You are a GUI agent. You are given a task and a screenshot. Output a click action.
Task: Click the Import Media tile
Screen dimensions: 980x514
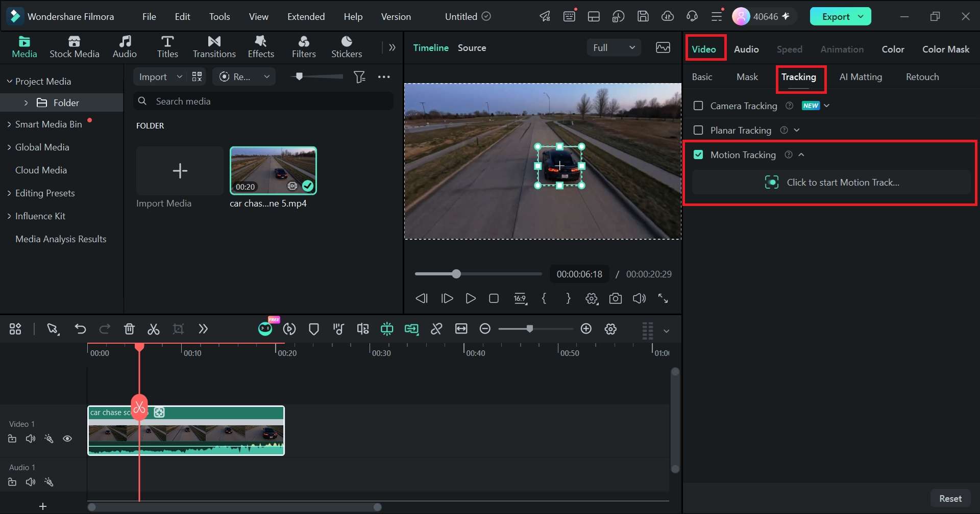point(180,171)
